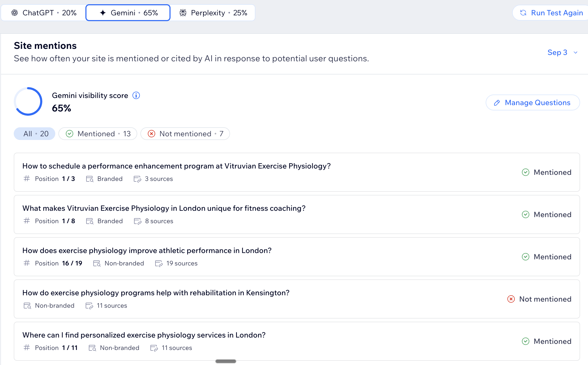The image size is (588, 365).
Task: Click Mentioned check icon in performance enhancement row
Action: [526, 172]
